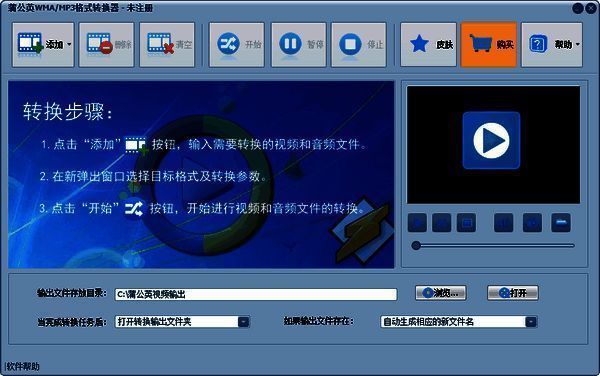Expand the arrow next to 帮助
Screen dimensions: 600x376
tap(577, 44)
